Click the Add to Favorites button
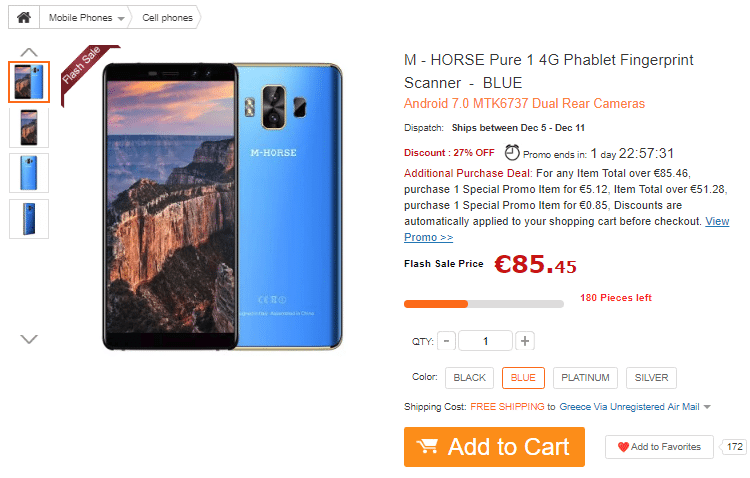The image size is (750, 478). click(659, 447)
